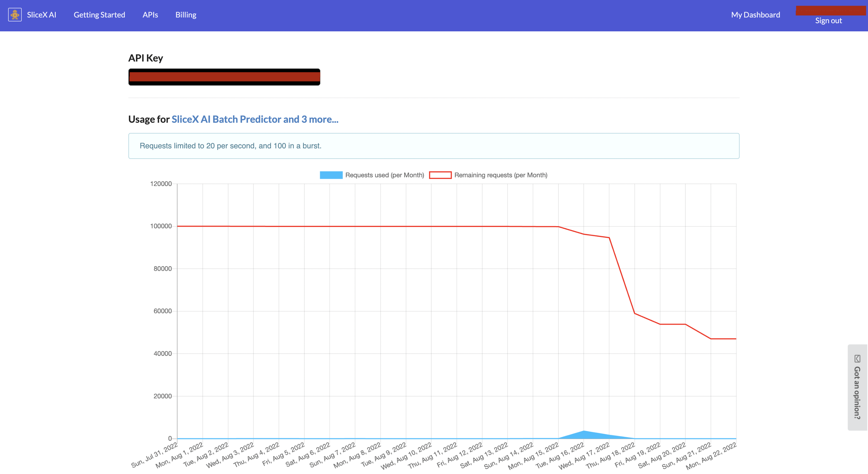Toggle the Remaining requests legend swatch
The image size is (868, 474).
click(440, 175)
